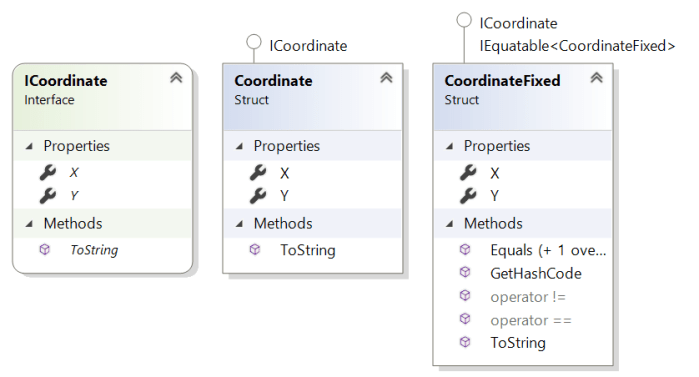Click wrench icon of Y in Coordinate struct
Image resolution: width=699 pixels, height=377 pixels.
(258, 196)
